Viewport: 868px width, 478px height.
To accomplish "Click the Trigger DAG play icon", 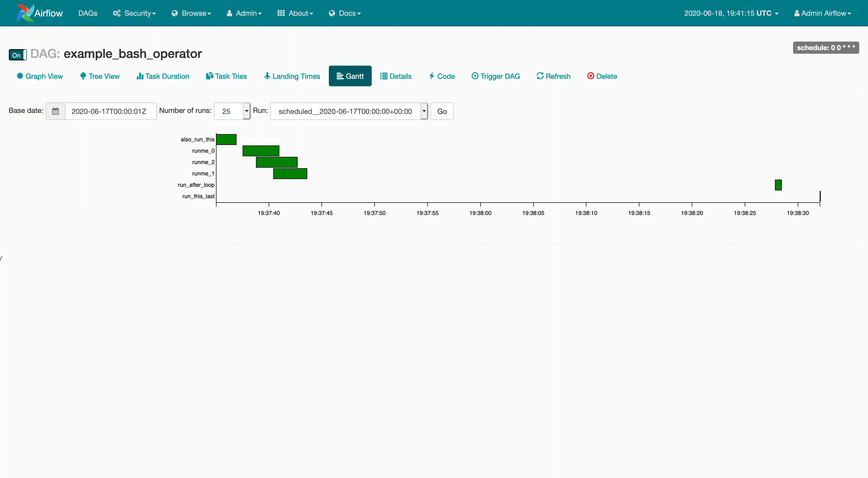I will coord(475,76).
